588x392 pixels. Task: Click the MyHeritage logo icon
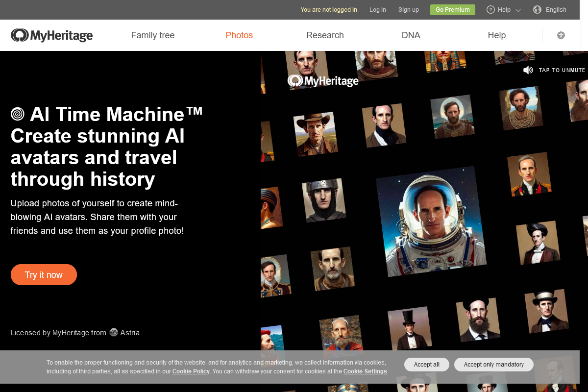point(19,35)
